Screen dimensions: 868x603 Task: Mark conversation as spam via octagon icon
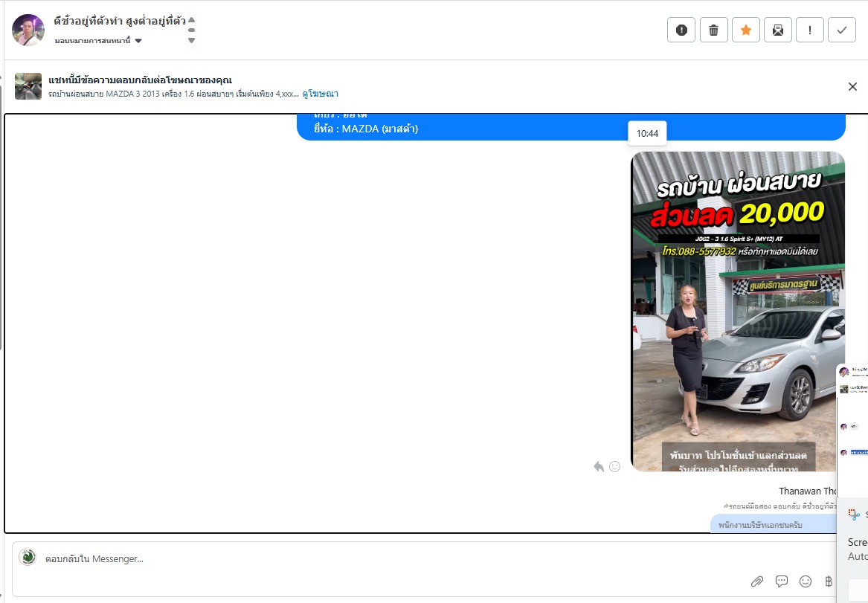pos(681,30)
